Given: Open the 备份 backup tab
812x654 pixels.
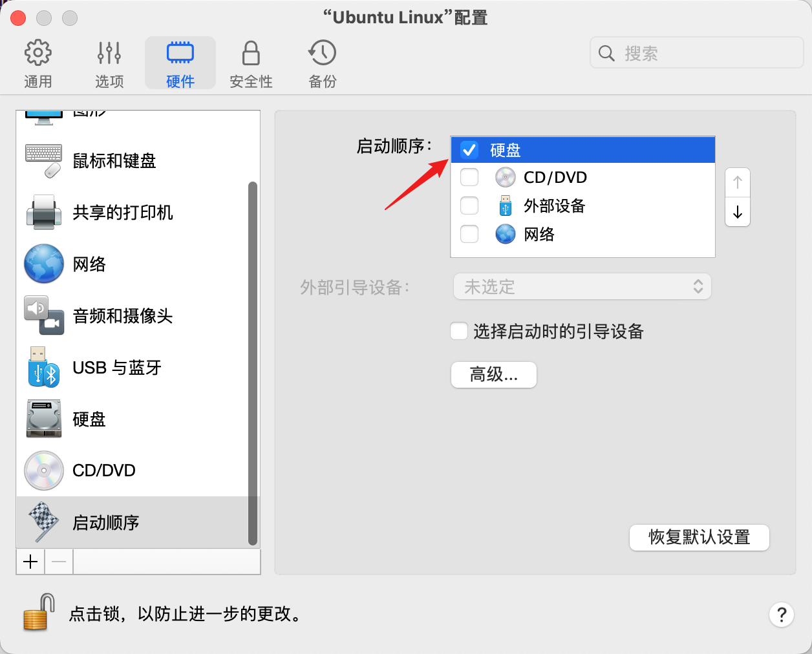Looking at the screenshot, I should tap(322, 63).
